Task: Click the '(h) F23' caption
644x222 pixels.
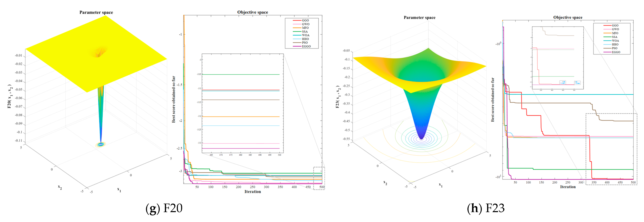Action: tap(486, 208)
